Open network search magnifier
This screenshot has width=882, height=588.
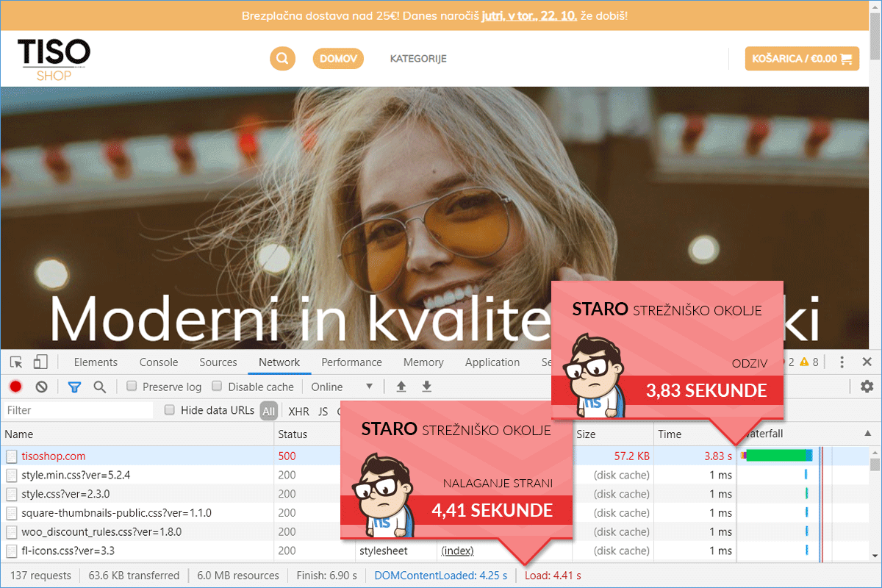point(100,387)
